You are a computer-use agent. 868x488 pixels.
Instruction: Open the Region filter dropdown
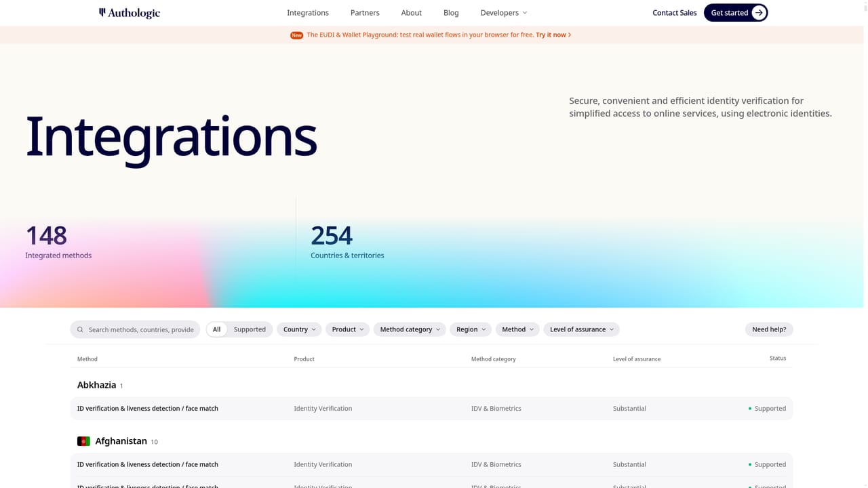pyautogui.click(x=471, y=329)
